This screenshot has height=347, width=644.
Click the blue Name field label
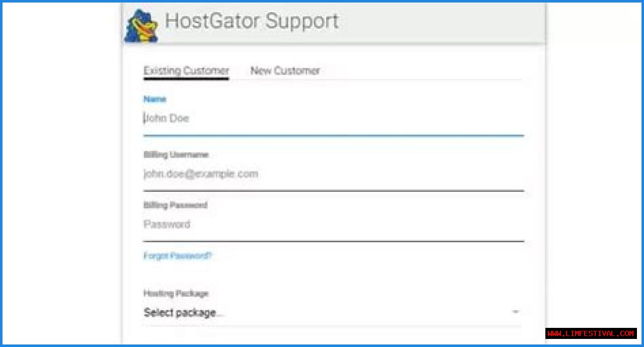click(154, 99)
